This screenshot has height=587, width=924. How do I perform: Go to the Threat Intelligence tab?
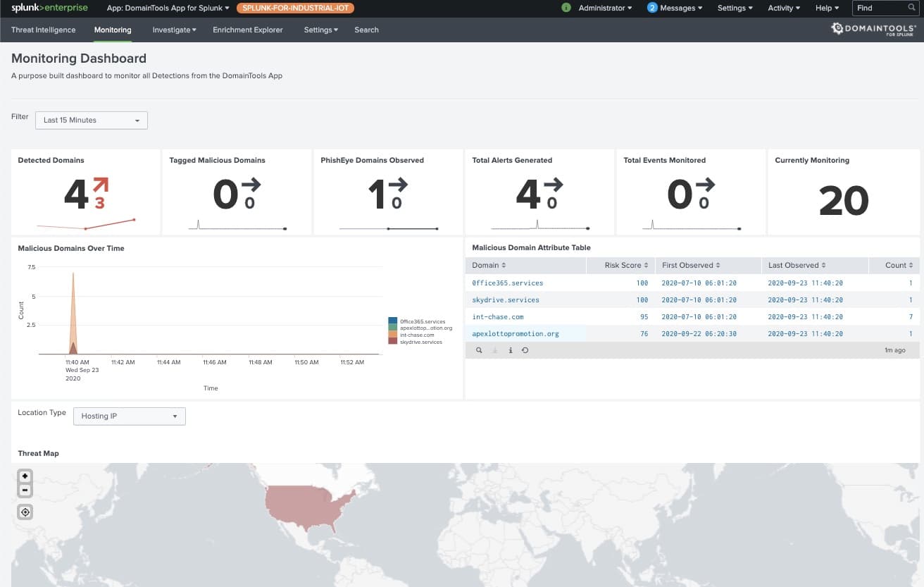click(44, 30)
